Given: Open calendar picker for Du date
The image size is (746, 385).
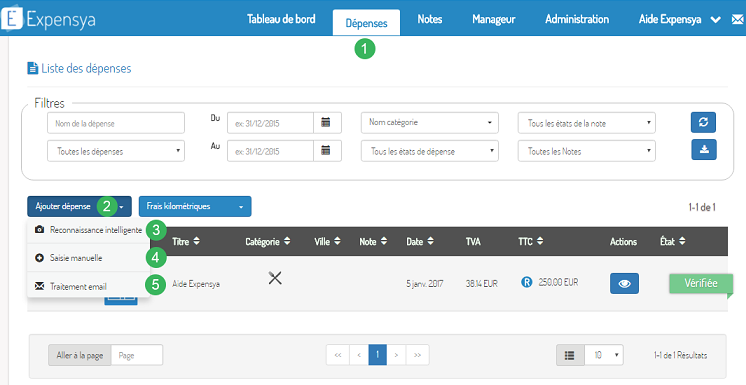Looking at the screenshot, I should pyautogui.click(x=327, y=123).
